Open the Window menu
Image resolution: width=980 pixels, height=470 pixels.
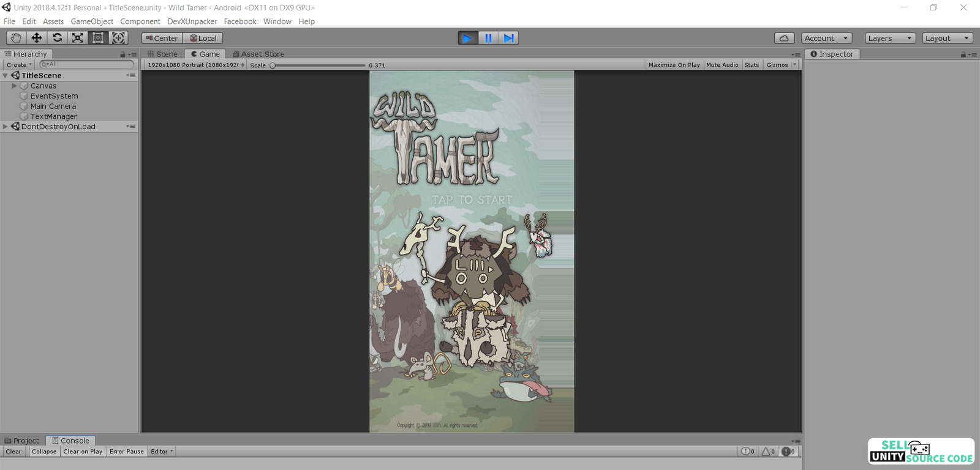coord(277,21)
